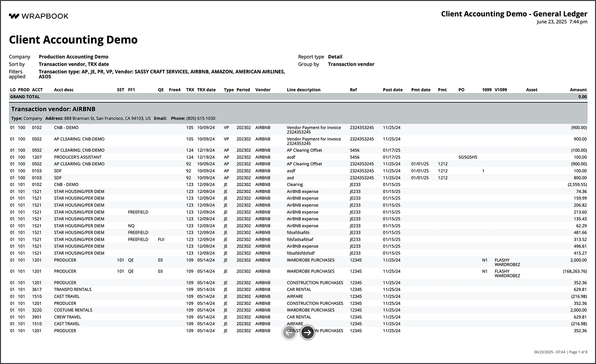Click the 'Period' column header
596x364 pixels.
point(243,90)
